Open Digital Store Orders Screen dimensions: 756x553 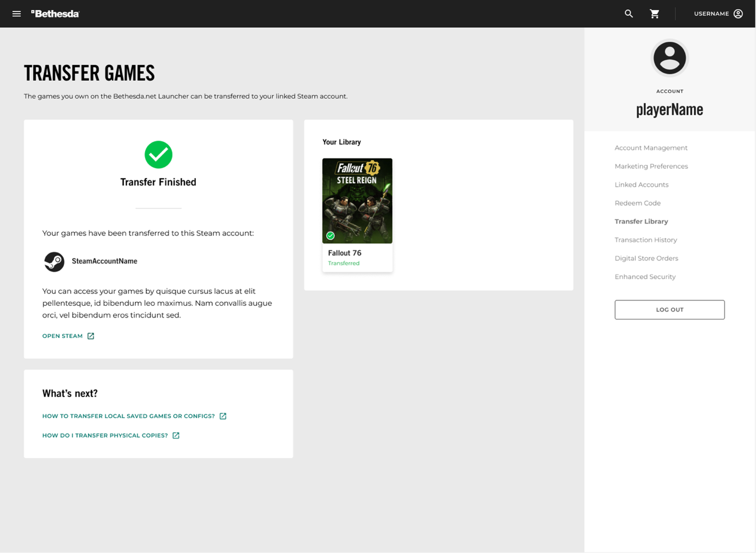pos(647,259)
